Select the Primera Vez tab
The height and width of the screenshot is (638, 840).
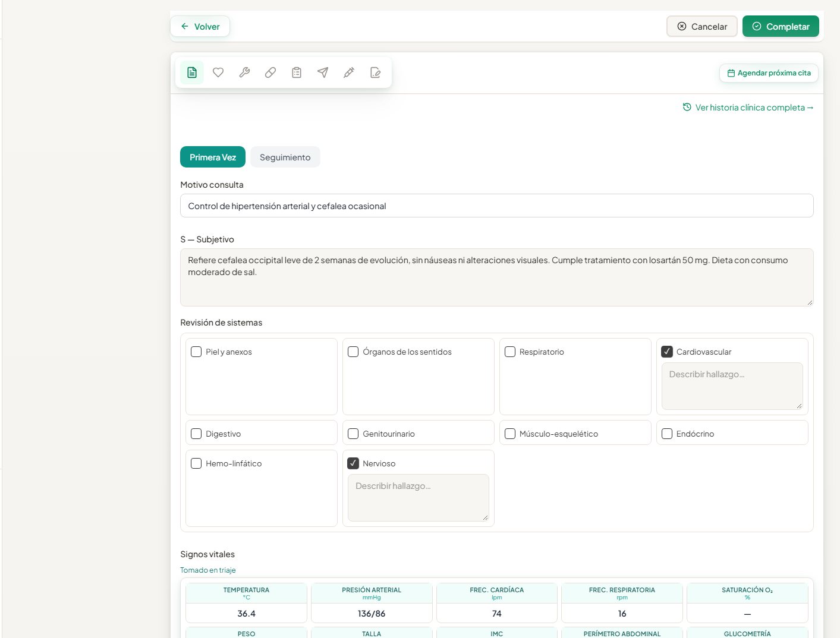(x=213, y=157)
